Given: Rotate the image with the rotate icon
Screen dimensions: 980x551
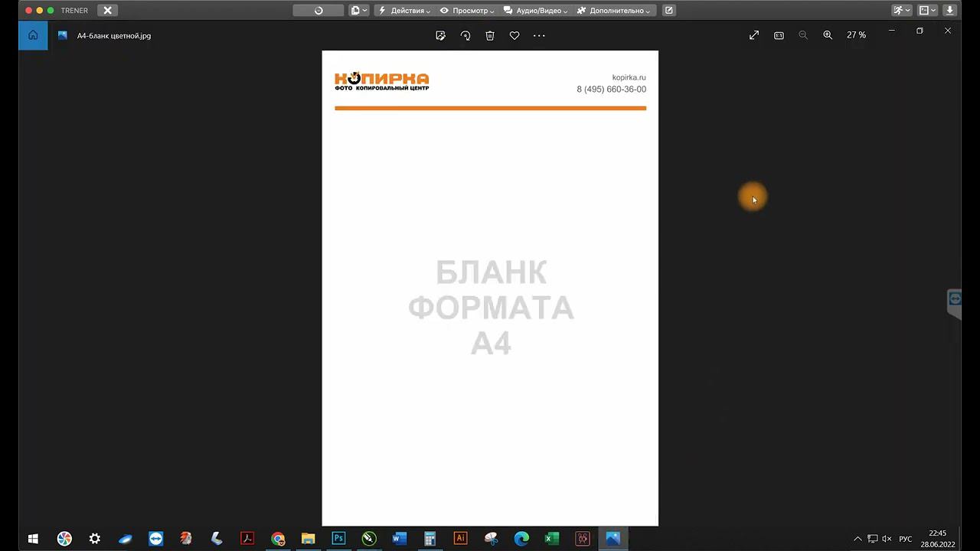Looking at the screenshot, I should coord(465,35).
